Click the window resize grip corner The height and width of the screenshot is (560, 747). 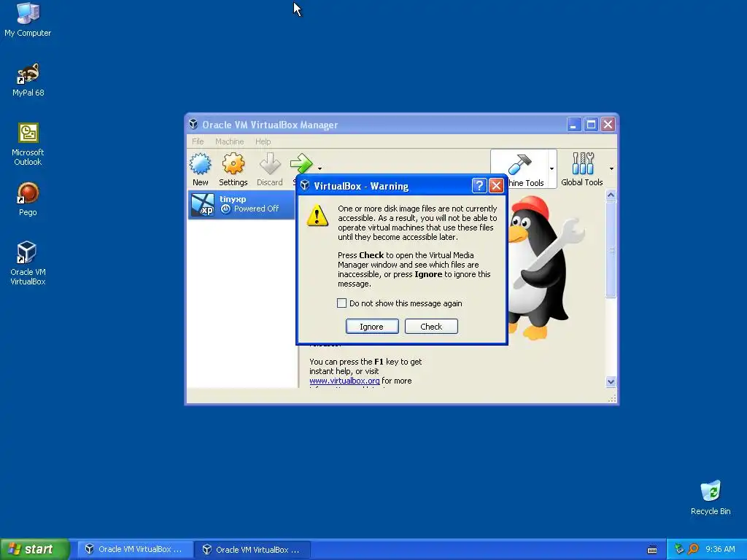pos(612,397)
